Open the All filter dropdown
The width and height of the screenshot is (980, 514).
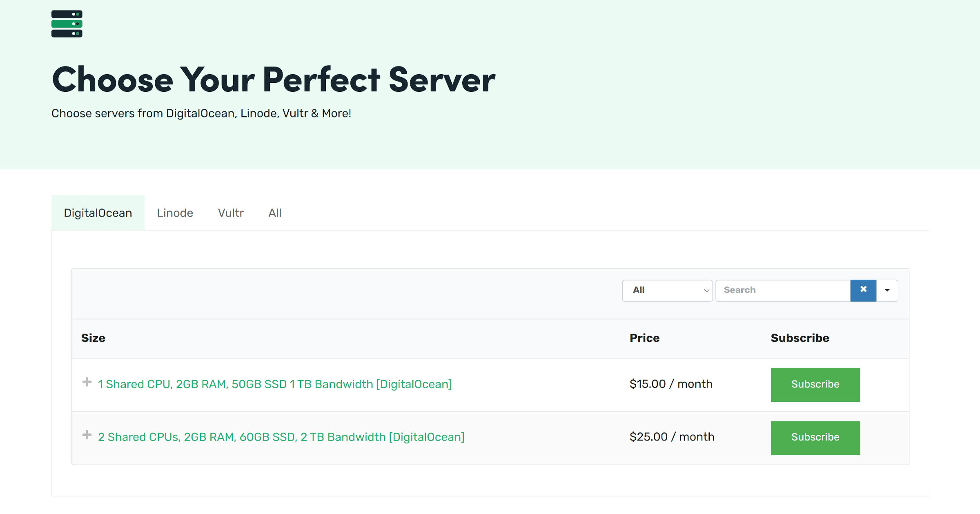[667, 290]
